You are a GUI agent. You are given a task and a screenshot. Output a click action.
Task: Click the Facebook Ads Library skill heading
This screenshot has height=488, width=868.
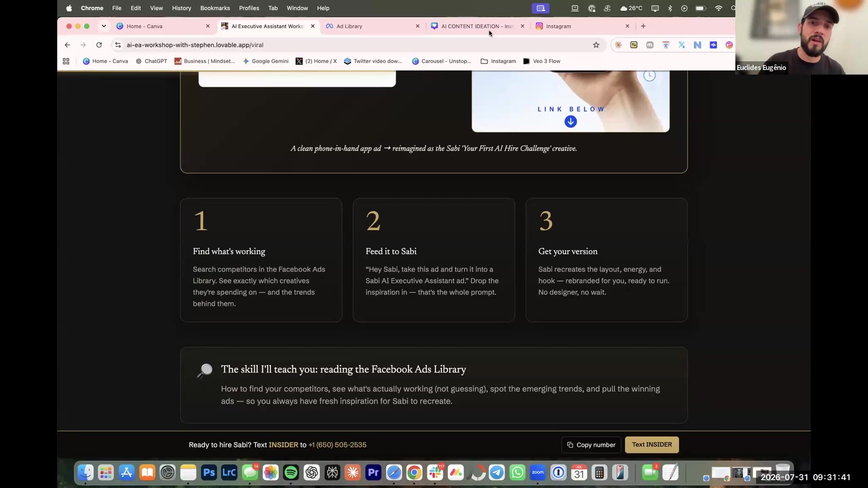(x=343, y=370)
